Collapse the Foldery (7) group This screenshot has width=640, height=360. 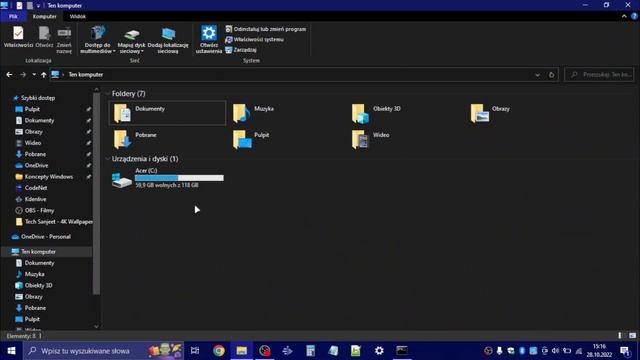click(108, 94)
